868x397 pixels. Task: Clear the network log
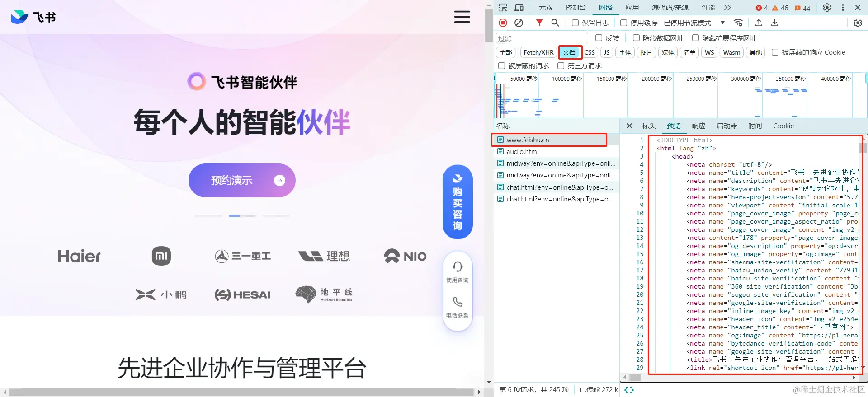(x=519, y=23)
